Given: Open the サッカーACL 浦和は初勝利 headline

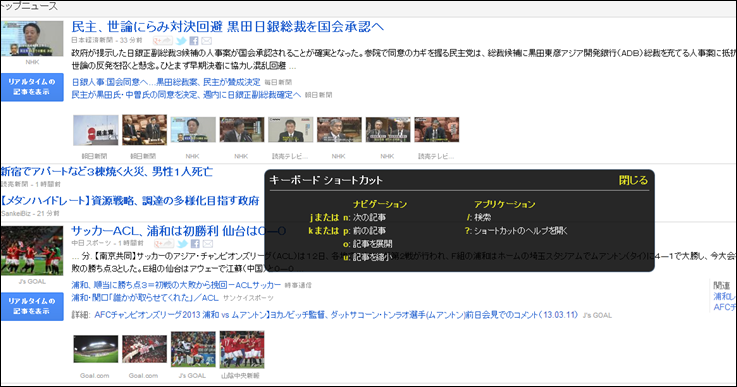Looking at the screenshot, I should click(x=179, y=231).
